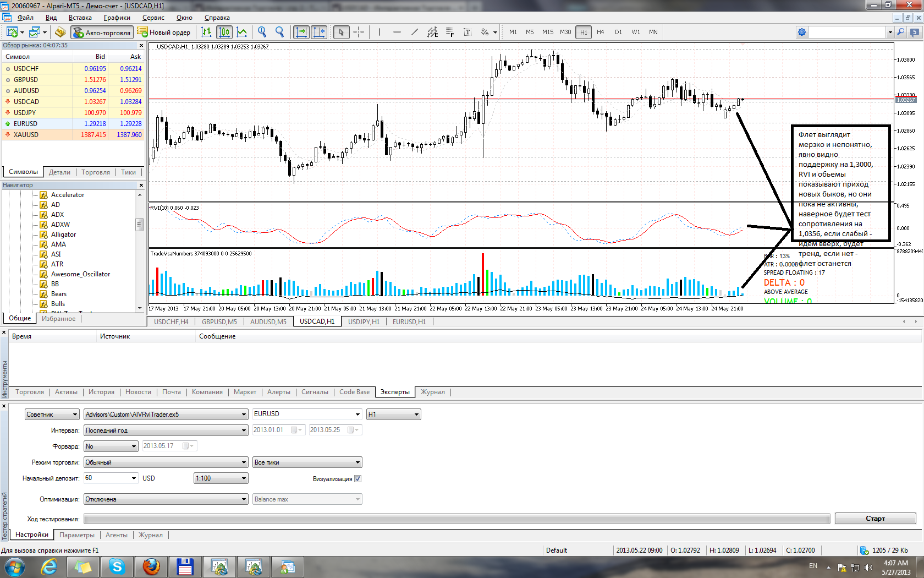The image size is (924, 578).
Task: Switch to M15 timeframe
Action: [548, 32]
